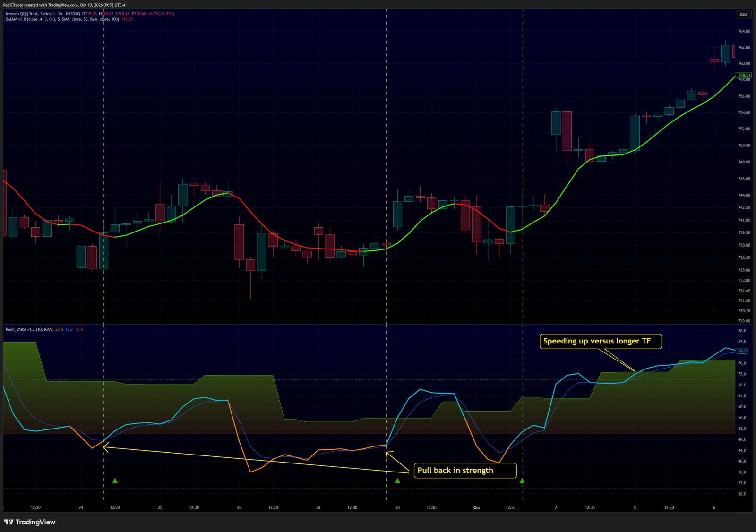Click the middle green triangle signal marker
Screen dimensions: 756x532
pos(397,481)
